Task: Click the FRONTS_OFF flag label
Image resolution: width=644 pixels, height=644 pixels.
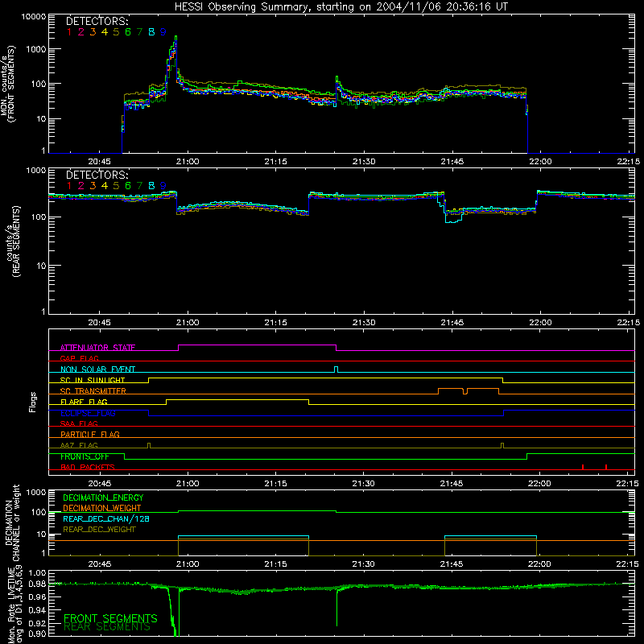Action: click(x=85, y=456)
